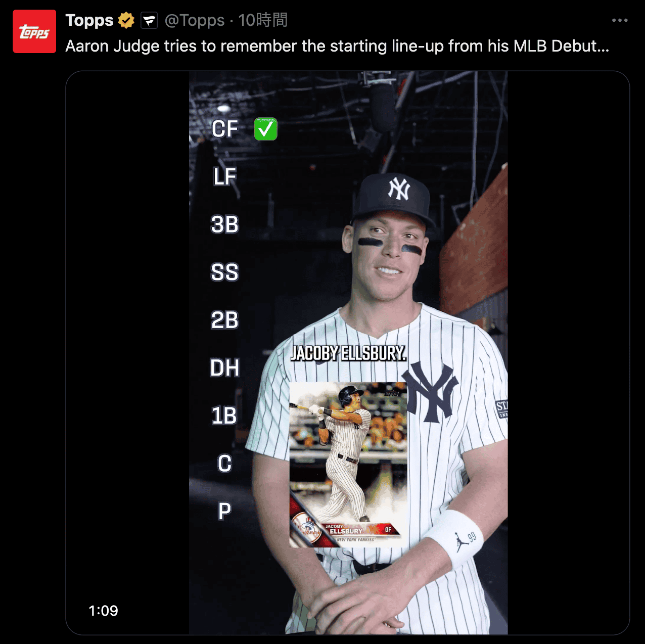Click the gold verified badge beside Topps
Viewport: 645px width, 644px height.
[x=126, y=20]
